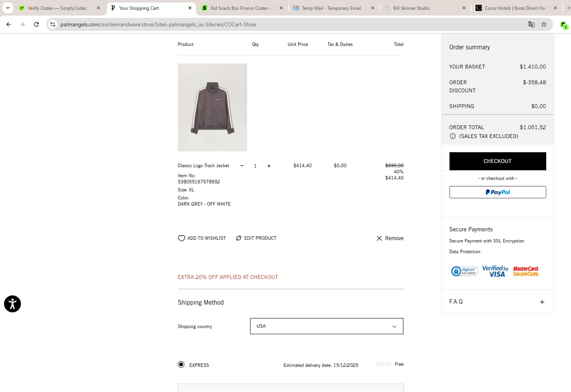Viewport: 571px width, 392px height.
Task: Open the tab search dropdown arrow
Action: click(x=8, y=8)
